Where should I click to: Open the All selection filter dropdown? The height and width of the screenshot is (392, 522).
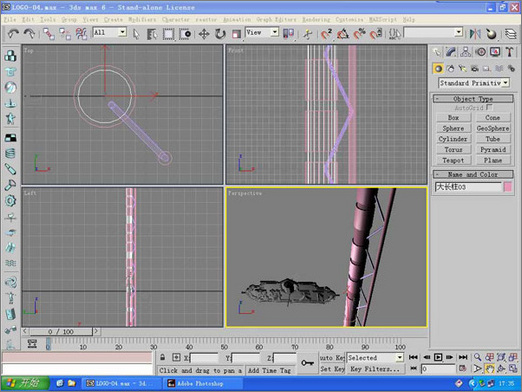pos(109,32)
